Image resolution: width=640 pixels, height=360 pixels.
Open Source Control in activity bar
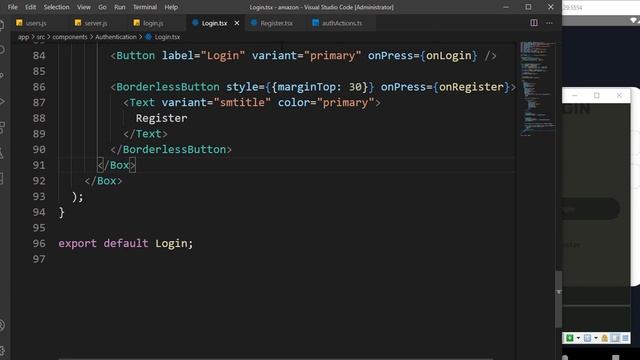pos(2,76)
